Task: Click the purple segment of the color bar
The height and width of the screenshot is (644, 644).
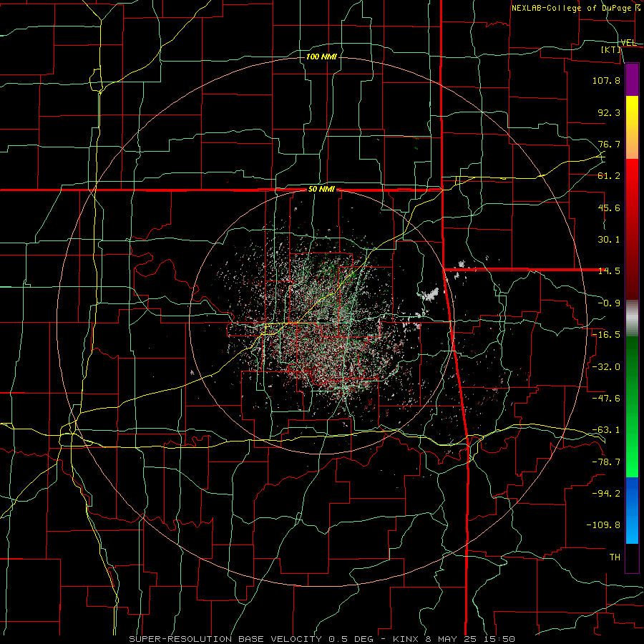Action: click(x=632, y=79)
